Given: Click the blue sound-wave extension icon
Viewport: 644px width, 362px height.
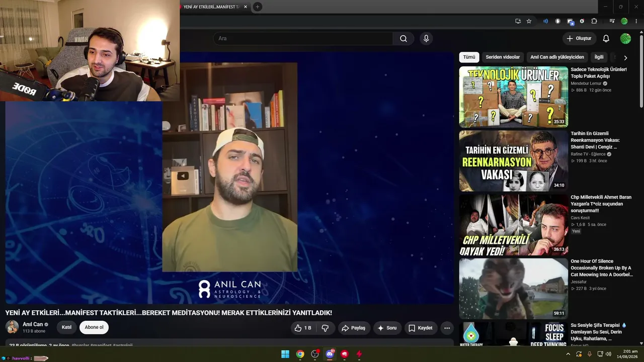Looking at the screenshot, I should (545, 21).
